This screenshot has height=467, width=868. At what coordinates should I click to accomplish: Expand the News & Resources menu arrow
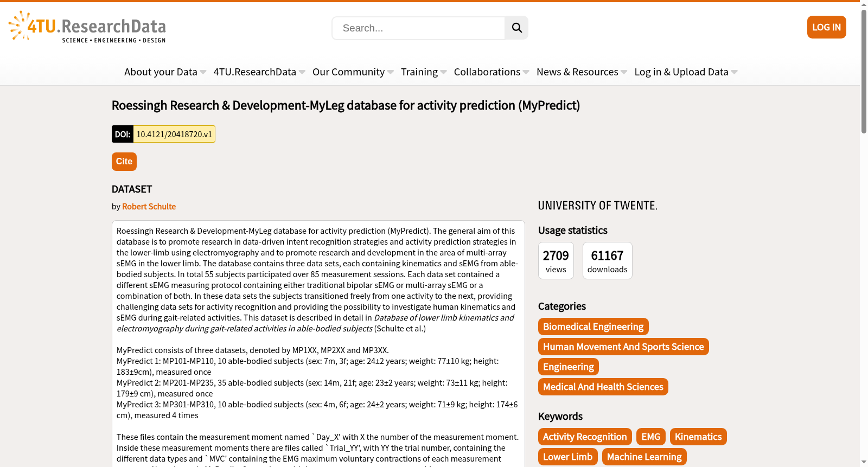(624, 72)
